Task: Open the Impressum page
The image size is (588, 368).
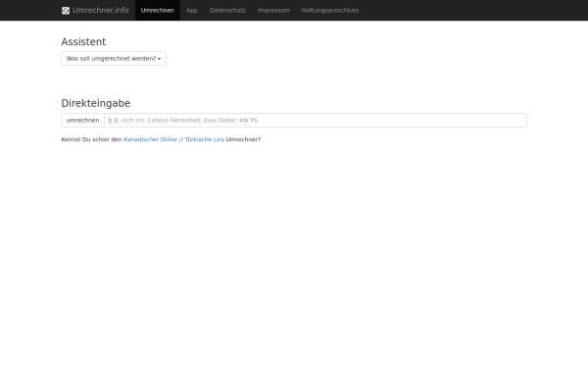Action: tap(273, 10)
